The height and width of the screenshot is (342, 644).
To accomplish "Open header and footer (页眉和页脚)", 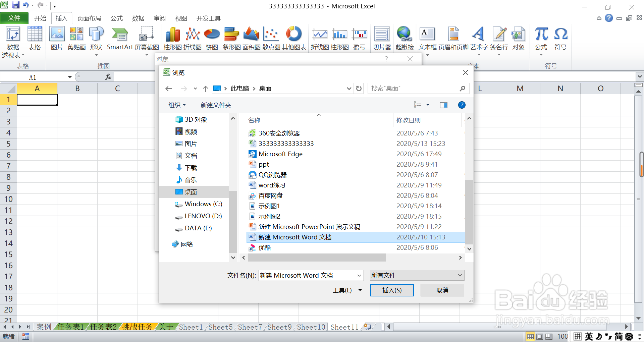I will click(453, 39).
